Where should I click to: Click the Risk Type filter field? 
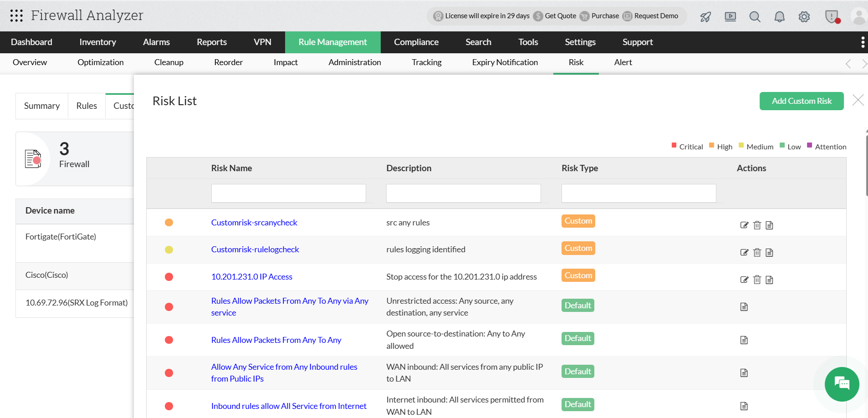coord(639,194)
